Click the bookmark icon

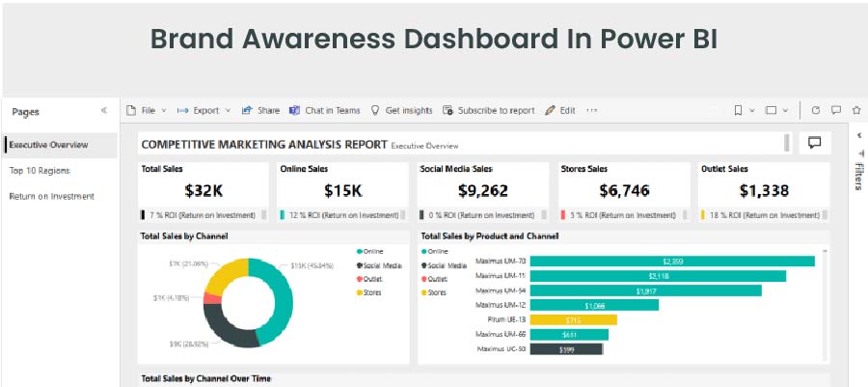pyautogui.click(x=738, y=110)
